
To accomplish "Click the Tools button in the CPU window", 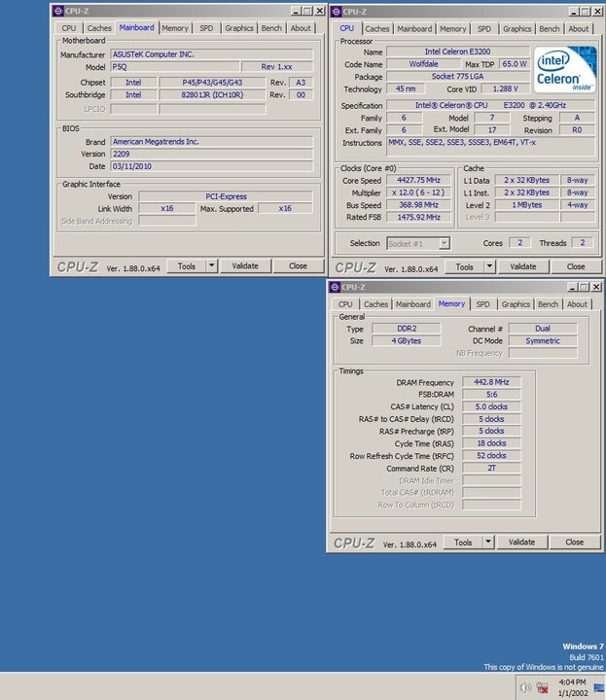I will (x=464, y=266).
